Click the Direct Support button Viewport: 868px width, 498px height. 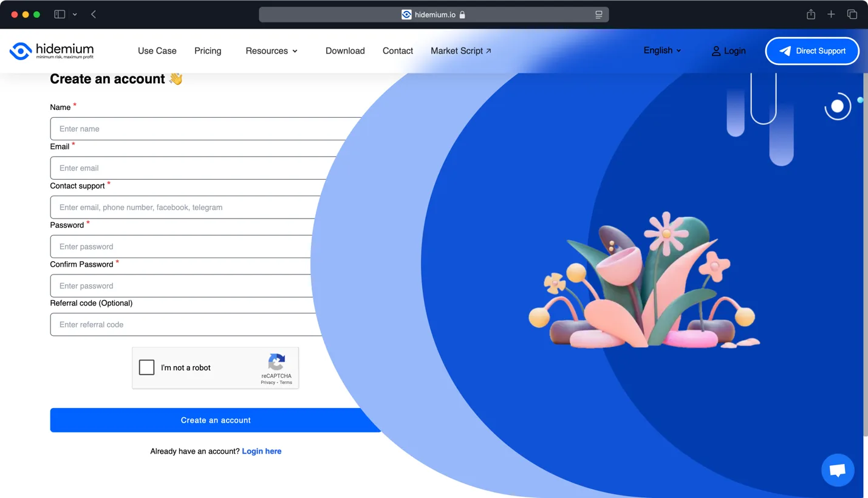(x=812, y=51)
